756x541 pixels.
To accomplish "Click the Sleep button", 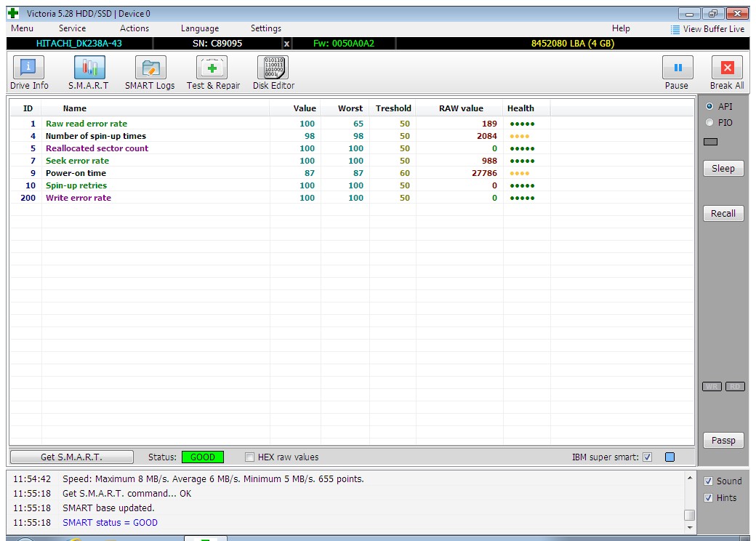I will (723, 168).
